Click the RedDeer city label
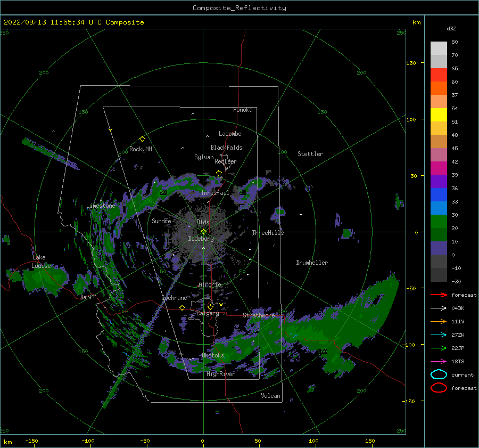Image resolution: width=479 pixels, height=448 pixels. pyautogui.click(x=226, y=161)
